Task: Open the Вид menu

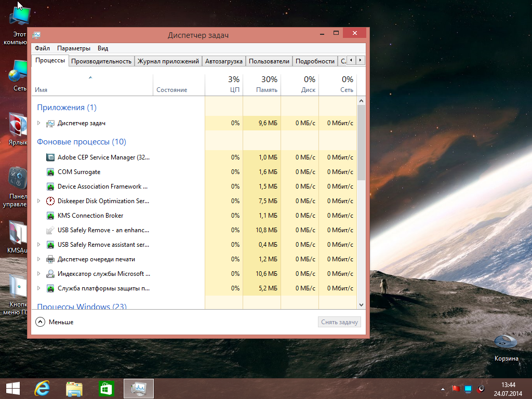Action: (x=103, y=48)
